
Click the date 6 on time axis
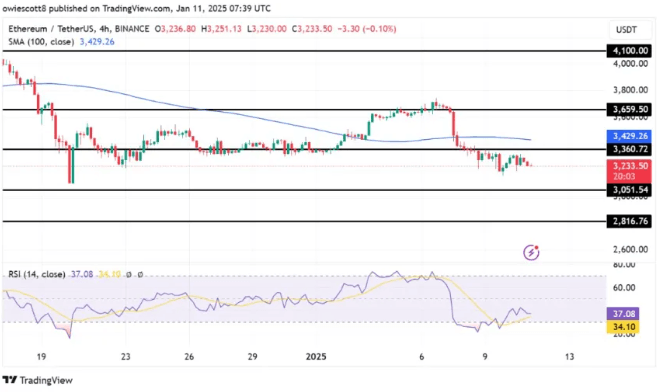click(422, 357)
